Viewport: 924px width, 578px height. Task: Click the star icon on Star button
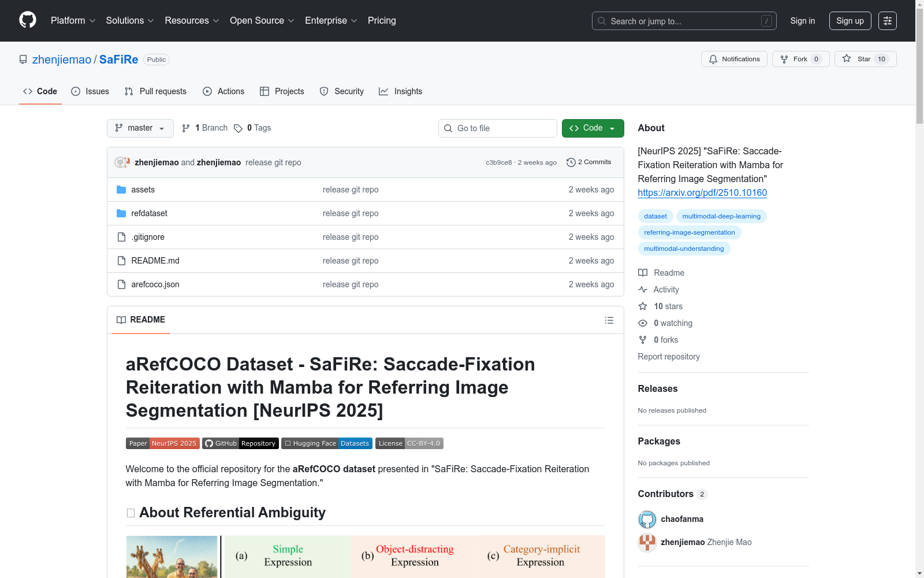(x=847, y=58)
